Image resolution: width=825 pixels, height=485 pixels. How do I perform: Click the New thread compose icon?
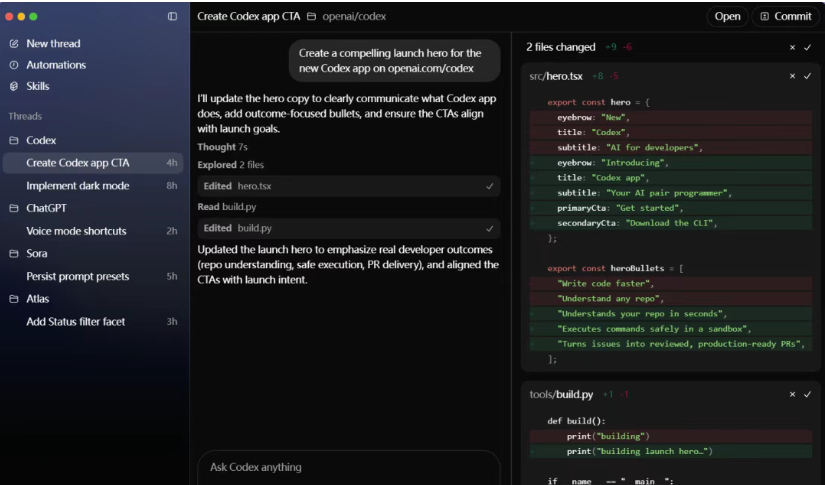click(14, 44)
